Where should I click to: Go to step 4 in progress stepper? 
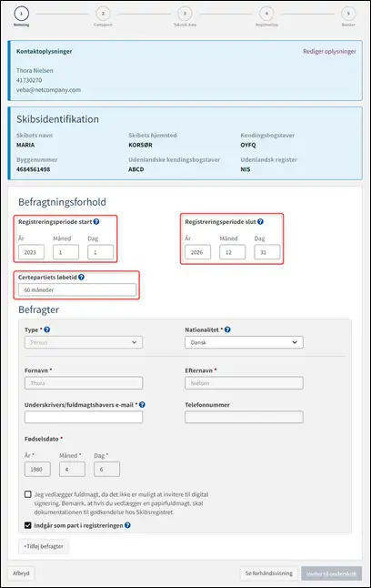[266, 14]
